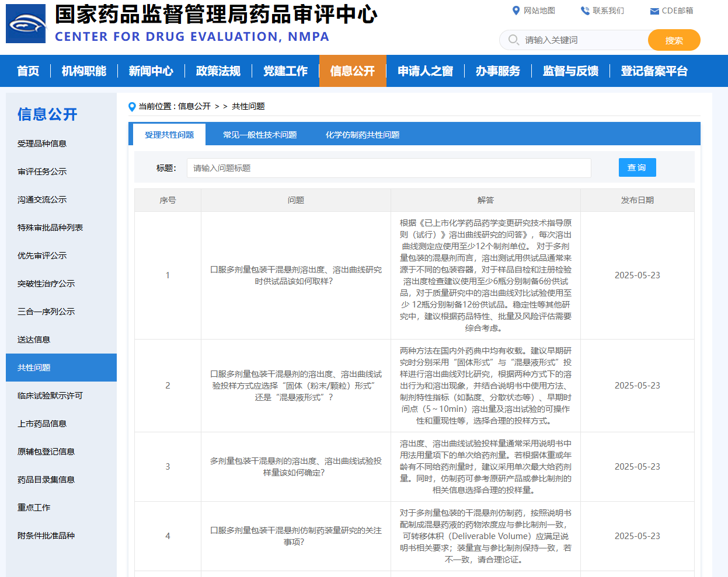The height and width of the screenshot is (577, 728).
Task: Switch to 化学仿制药共性问题 tab
Action: point(363,135)
